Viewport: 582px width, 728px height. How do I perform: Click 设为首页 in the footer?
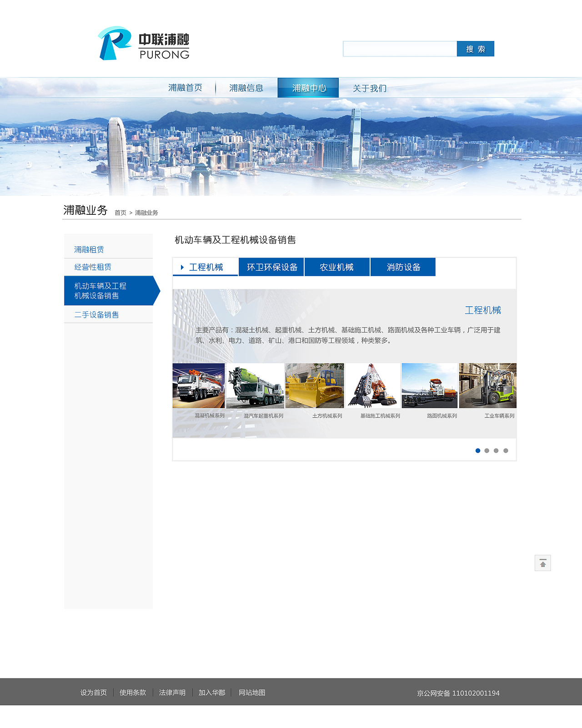94,693
